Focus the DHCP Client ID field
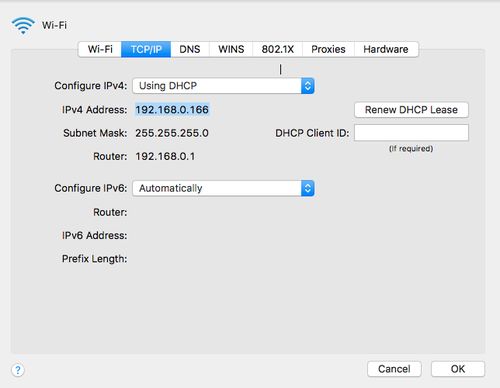The image size is (500, 388). pos(411,133)
